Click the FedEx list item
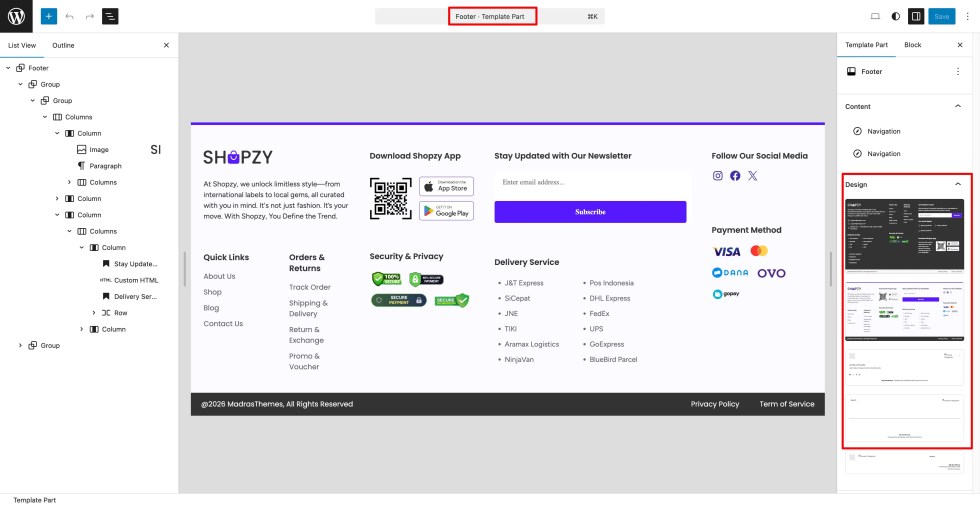 599,314
